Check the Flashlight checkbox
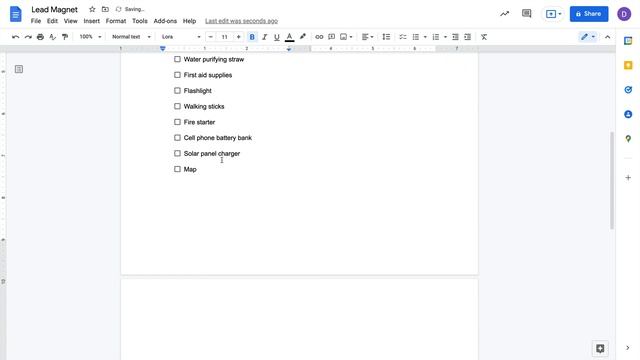The image size is (640, 360). 177,91
